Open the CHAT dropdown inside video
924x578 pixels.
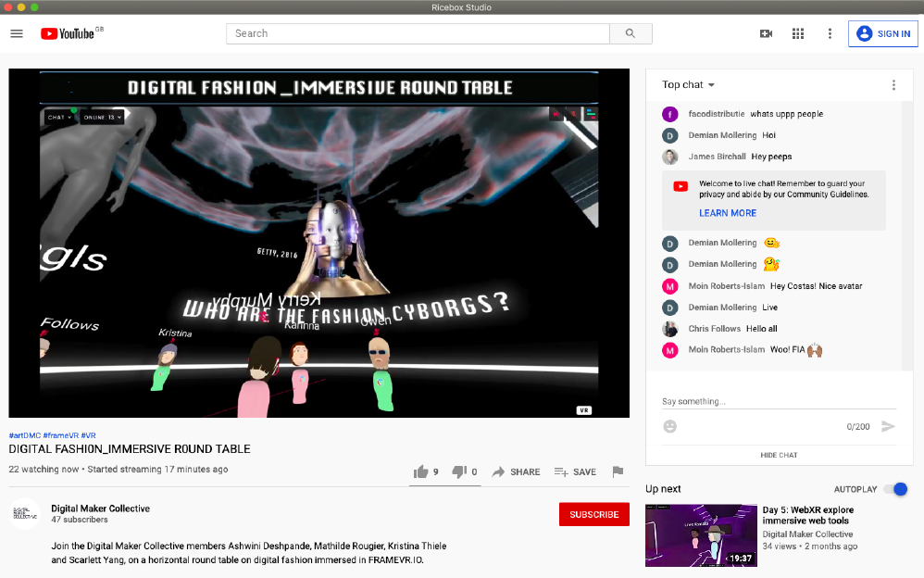click(x=59, y=118)
